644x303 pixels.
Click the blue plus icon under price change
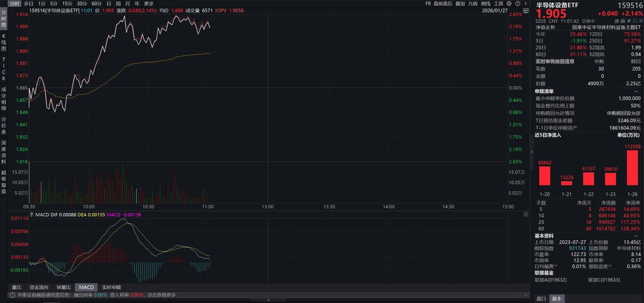coord(641,20)
